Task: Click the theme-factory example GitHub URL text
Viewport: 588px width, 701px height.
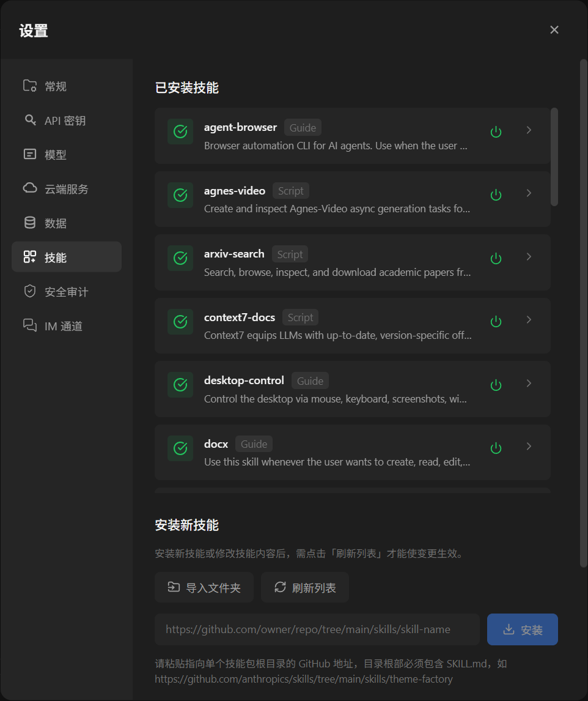Action: 304,679
